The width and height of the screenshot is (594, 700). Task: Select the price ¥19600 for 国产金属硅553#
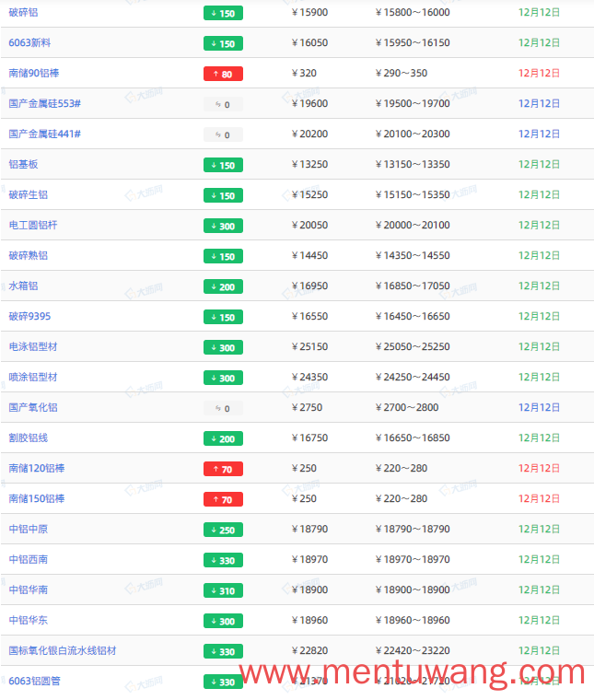[x=309, y=103]
